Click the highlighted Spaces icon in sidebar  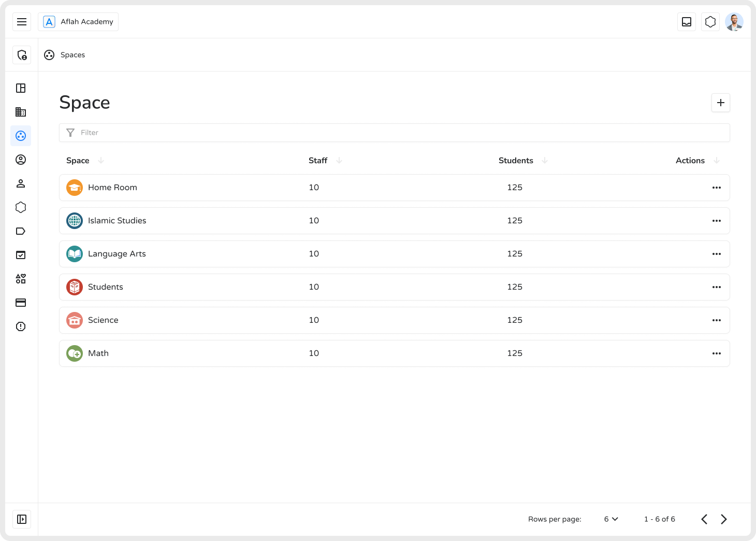[21, 136]
